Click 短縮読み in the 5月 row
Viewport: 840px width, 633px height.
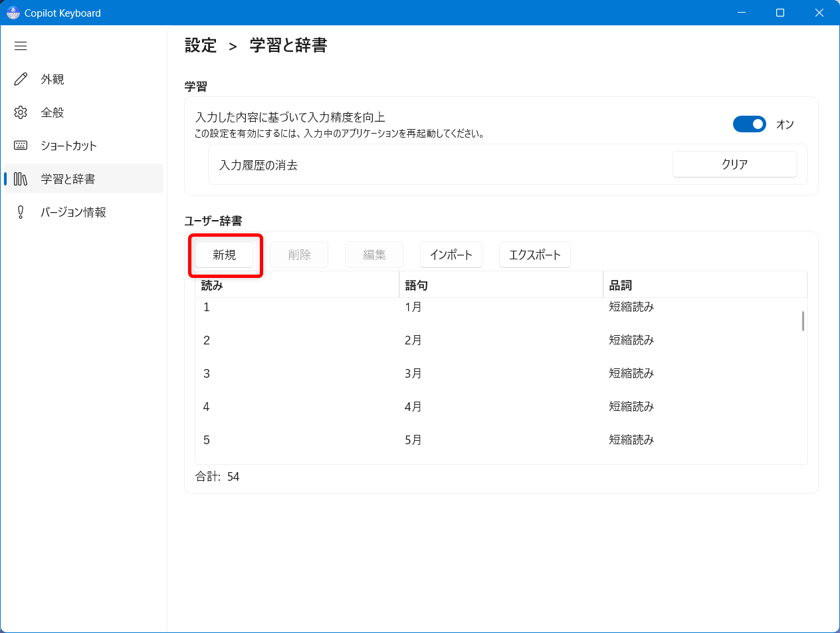[631, 440]
